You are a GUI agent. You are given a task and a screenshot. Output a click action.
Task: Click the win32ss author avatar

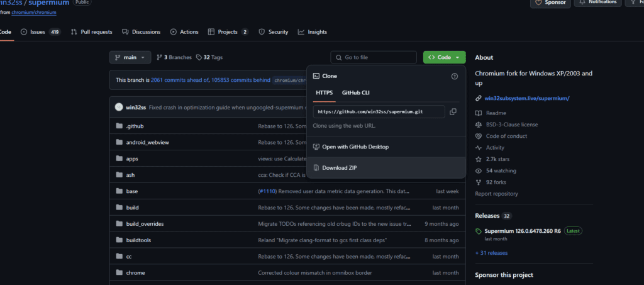pyautogui.click(x=119, y=107)
